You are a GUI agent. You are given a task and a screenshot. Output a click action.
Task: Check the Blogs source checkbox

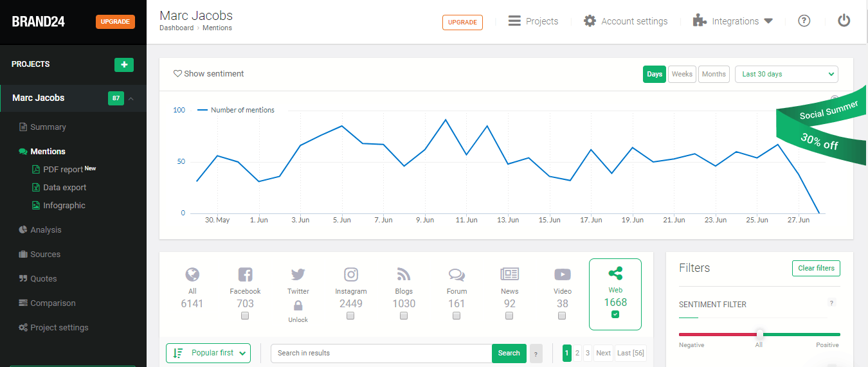click(404, 316)
